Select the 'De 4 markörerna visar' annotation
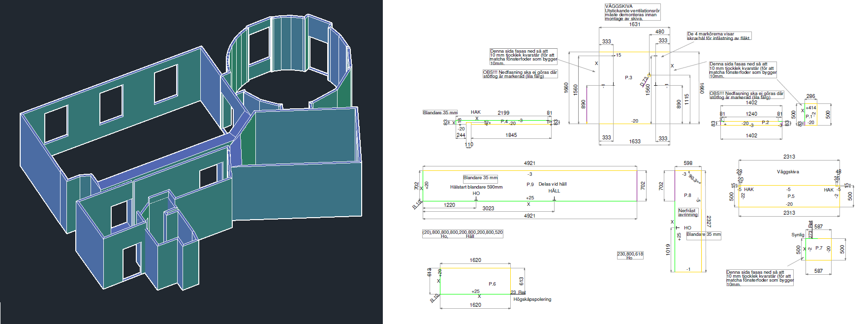 [718, 36]
